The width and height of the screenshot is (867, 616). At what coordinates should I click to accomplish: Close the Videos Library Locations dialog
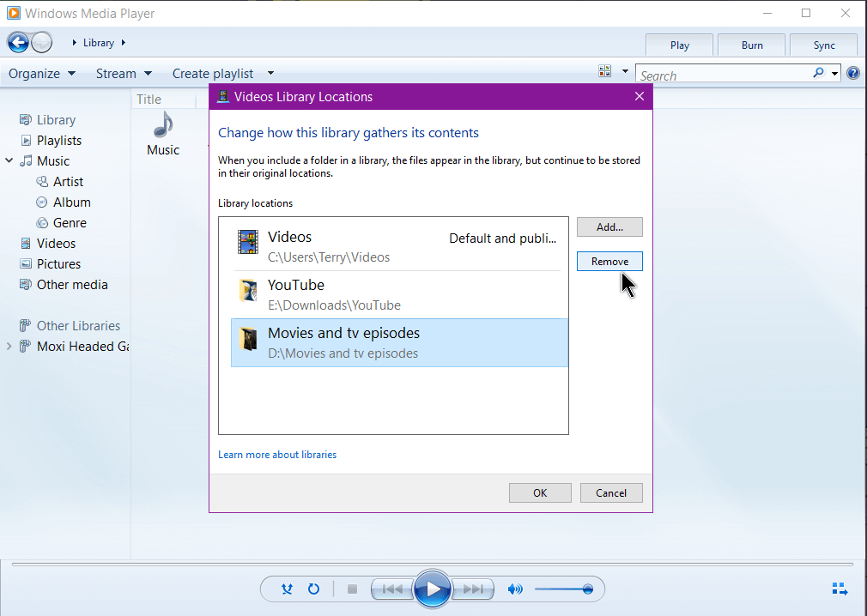click(x=640, y=97)
